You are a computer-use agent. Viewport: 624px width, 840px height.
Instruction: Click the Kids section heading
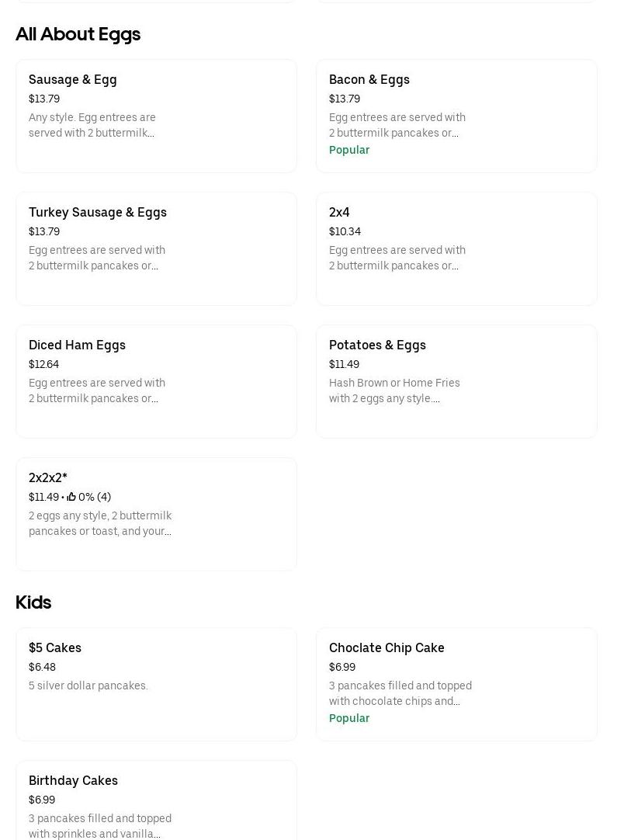(x=33, y=602)
